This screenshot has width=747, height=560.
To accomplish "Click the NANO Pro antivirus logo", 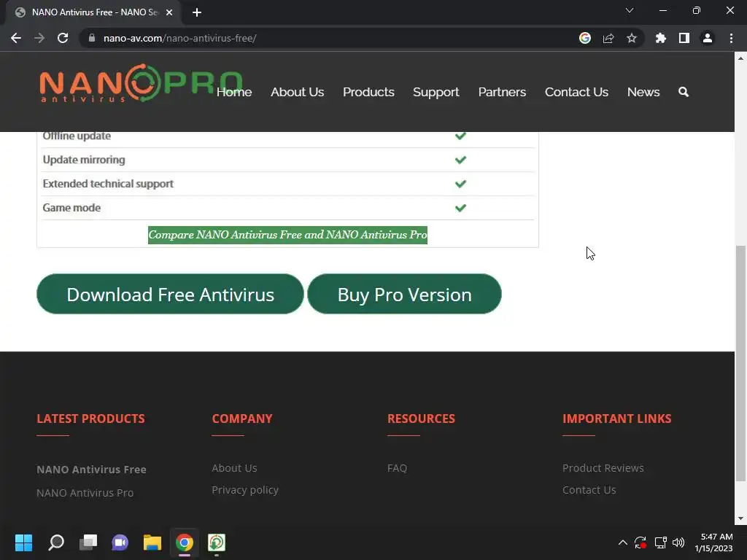I will [x=141, y=83].
